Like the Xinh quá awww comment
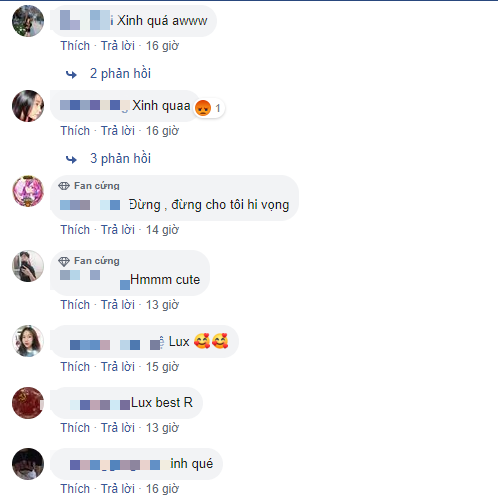Image resolution: width=498 pixels, height=504 pixels. (75, 46)
